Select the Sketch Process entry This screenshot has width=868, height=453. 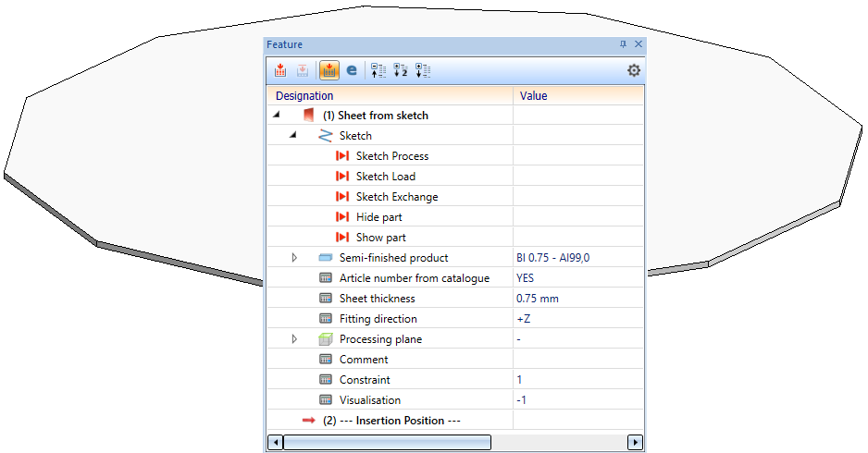(x=391, y=156)
